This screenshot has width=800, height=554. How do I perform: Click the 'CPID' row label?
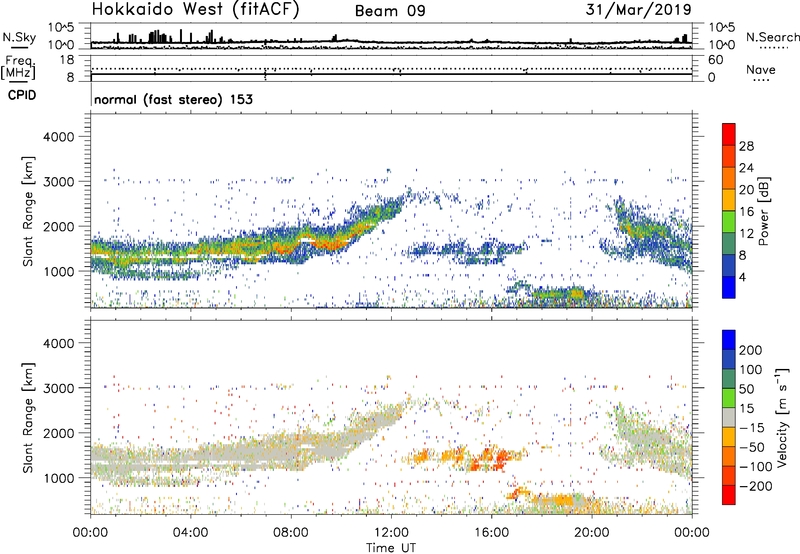click(22, 95)
